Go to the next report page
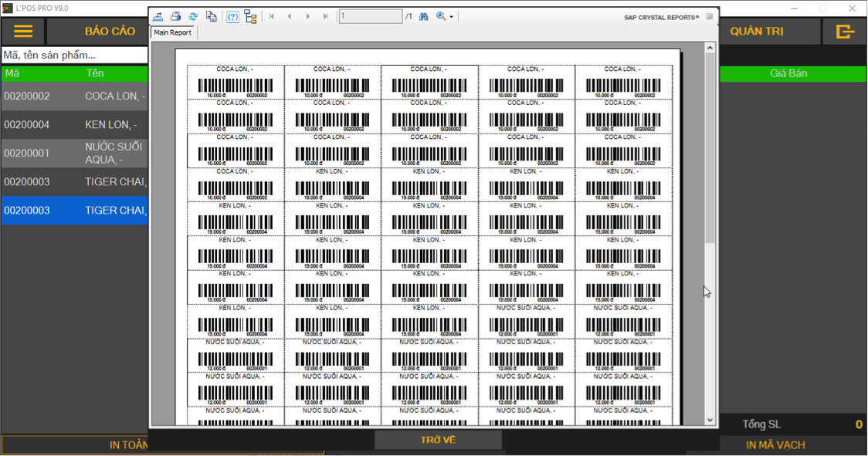The height and width of the screenshot is (456, 868). point(308,16)
